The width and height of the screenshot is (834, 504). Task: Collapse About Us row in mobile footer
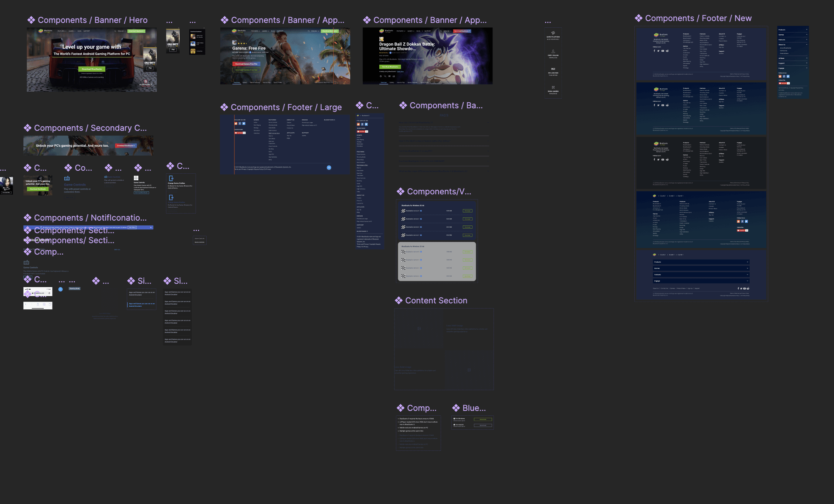(x=793, y=45)
